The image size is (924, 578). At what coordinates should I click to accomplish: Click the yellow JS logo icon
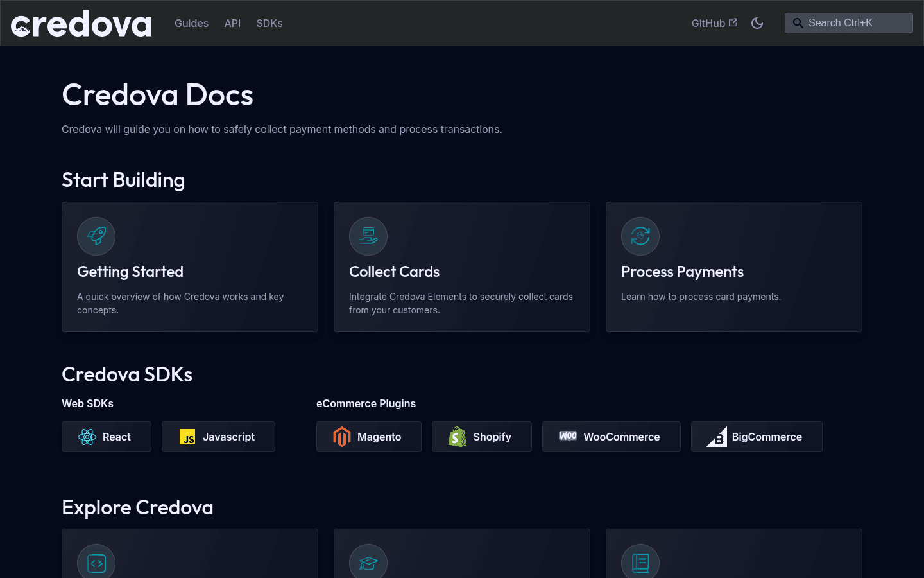click(187, 437)
